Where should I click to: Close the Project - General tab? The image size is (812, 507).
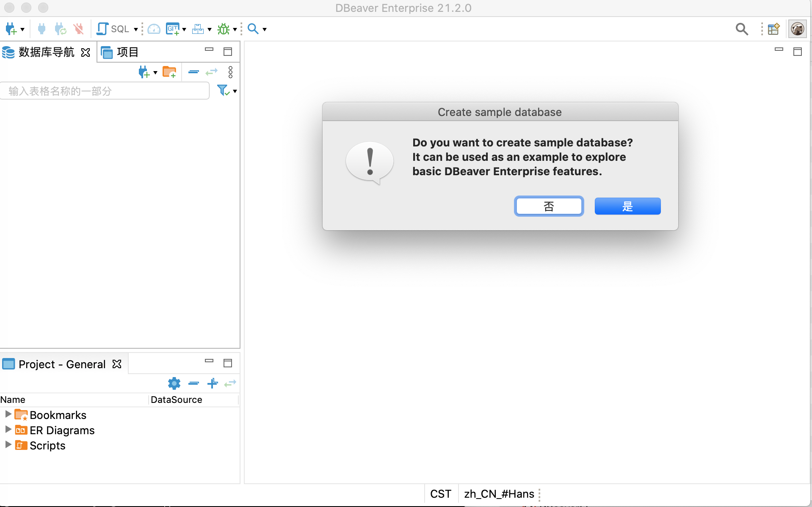[x=117, y=364]
